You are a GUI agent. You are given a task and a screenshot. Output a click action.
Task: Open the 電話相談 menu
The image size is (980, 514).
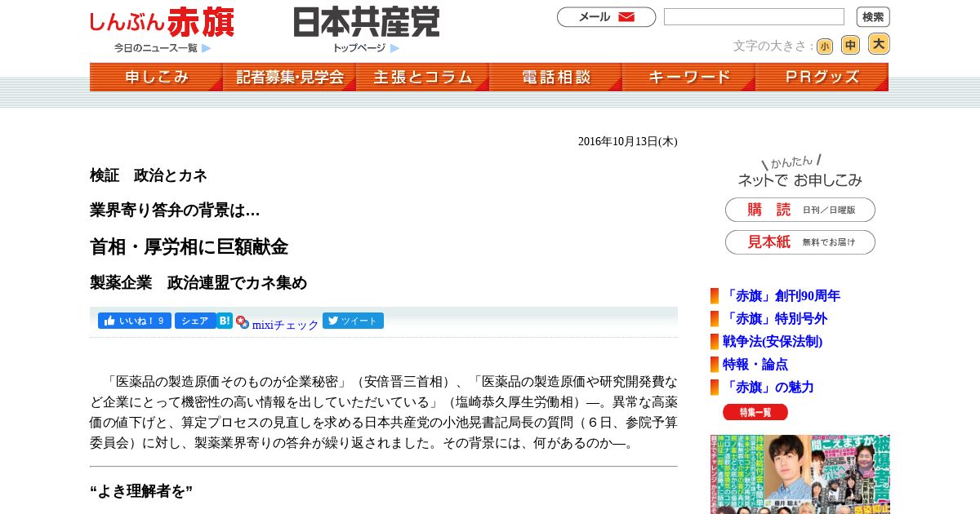pos(555,78)
